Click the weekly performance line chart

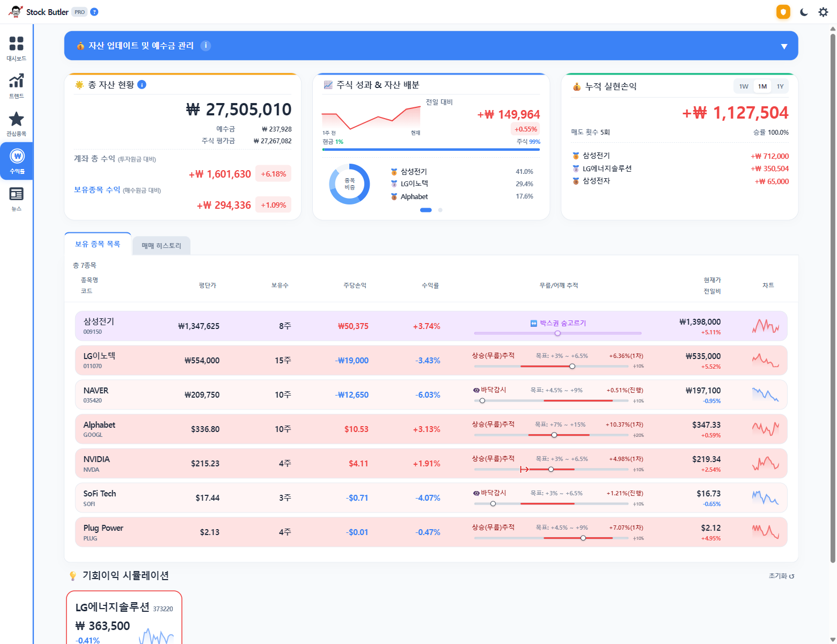point(371,118)
